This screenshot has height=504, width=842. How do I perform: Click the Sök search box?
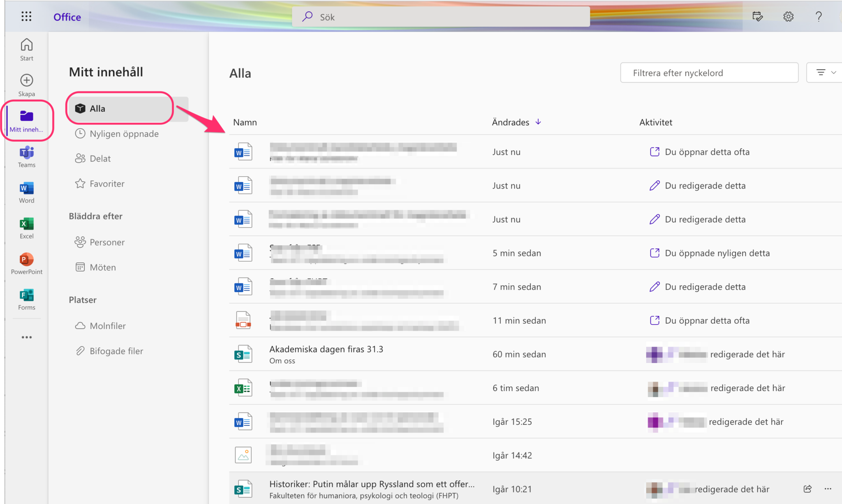(441, 17)
